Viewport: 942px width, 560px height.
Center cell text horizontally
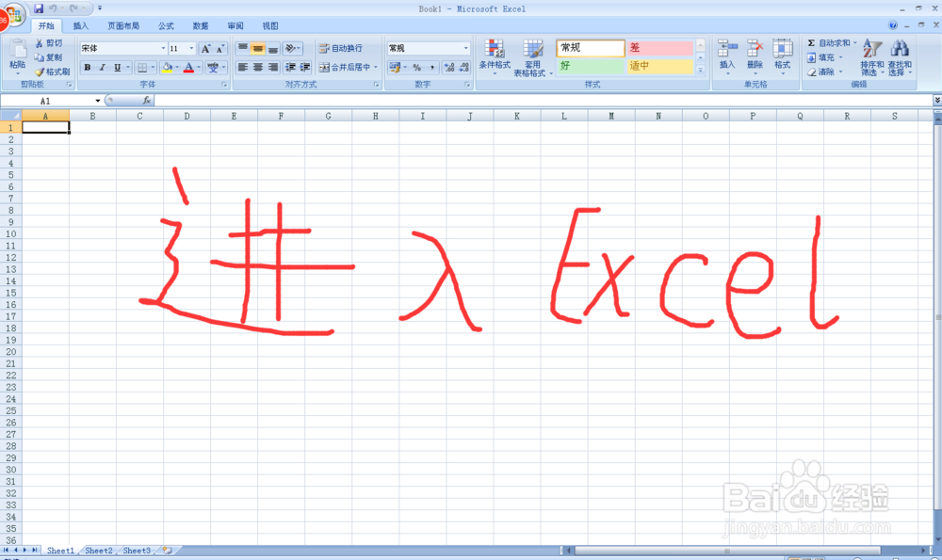click(x=258, y=67)
